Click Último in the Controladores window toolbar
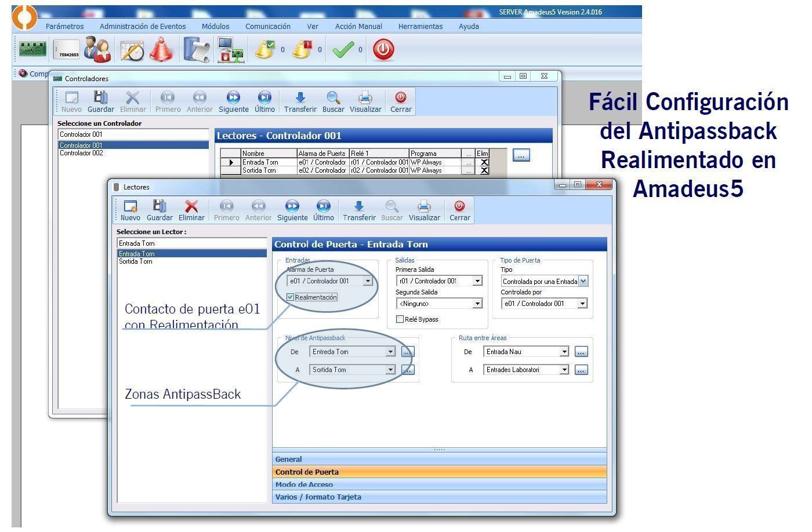 [264, 103]
